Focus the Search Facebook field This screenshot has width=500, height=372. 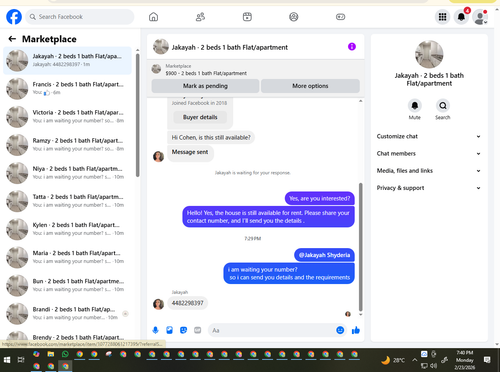[80, 17]
